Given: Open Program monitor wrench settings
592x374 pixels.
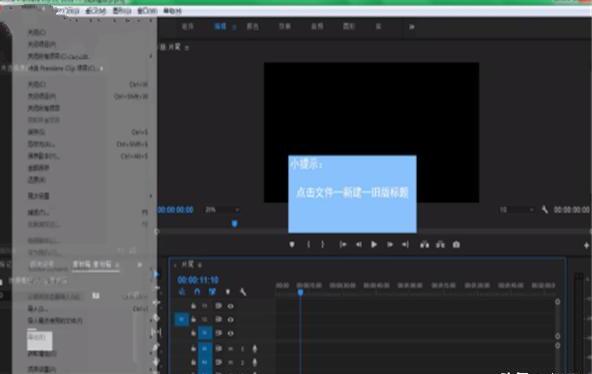Looking at the screenshot, I should [x=544, y=209].
